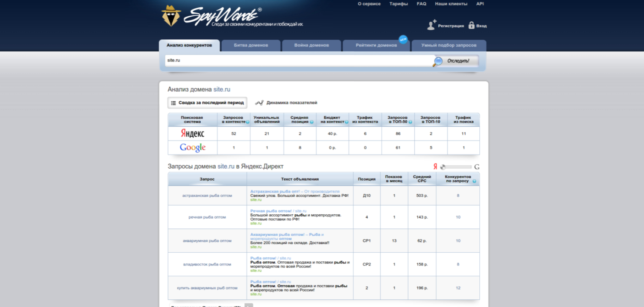Image resolution: width=644 pixels, height=307 pixels.
Task: Select Сводка за последний период view
Action: point(207,103)
